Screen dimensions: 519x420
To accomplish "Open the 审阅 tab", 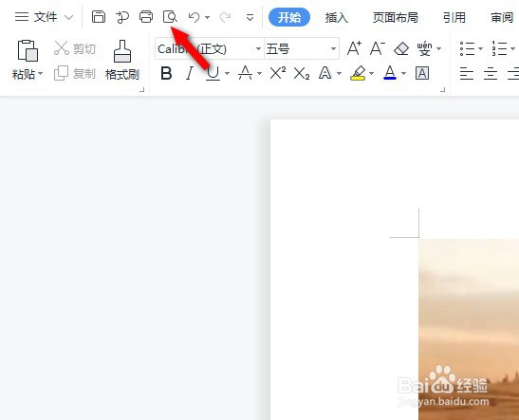I will tap(502, 17).
